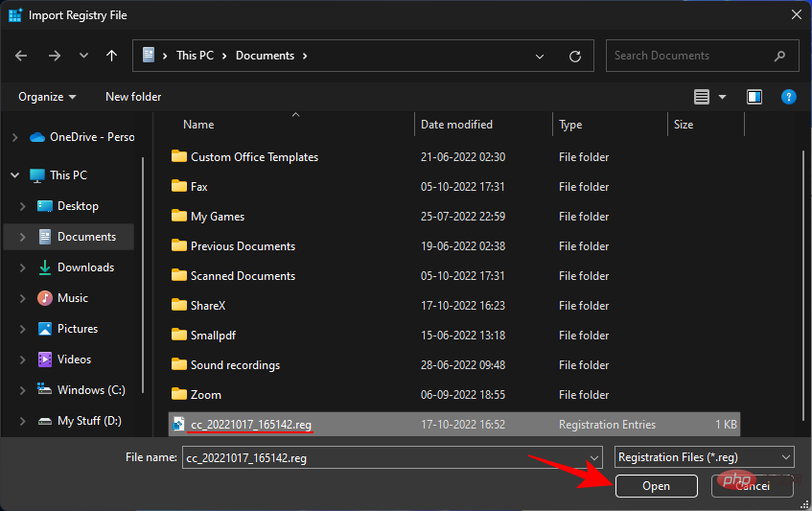Close the Import Registry File dialog
The width and height of the screenshot is (812, 511).
pyautogui.click(x=797, y=14)
